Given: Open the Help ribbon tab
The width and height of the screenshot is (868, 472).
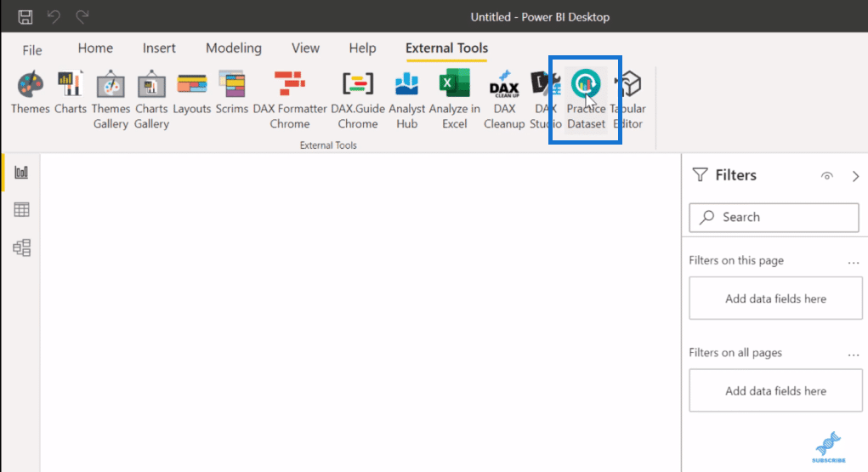Looking at the screenshot, I should coord(363,48).
